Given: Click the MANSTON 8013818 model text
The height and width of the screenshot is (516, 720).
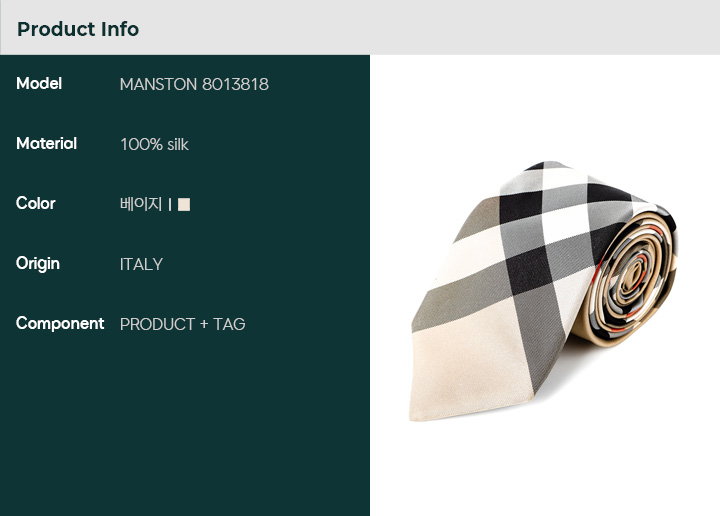Looking at the screenshot, I should click(x=194, y=84).
